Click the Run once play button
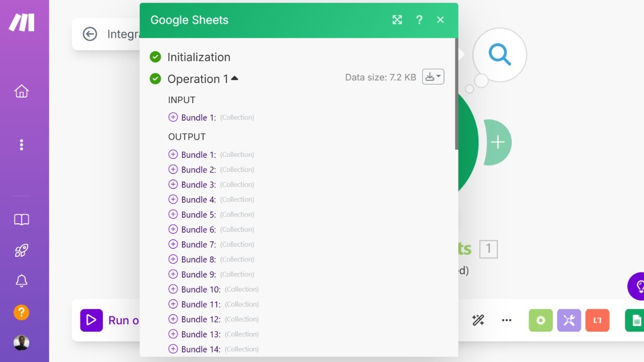This screenshot has width=644, height=362. tap(92, 320)
